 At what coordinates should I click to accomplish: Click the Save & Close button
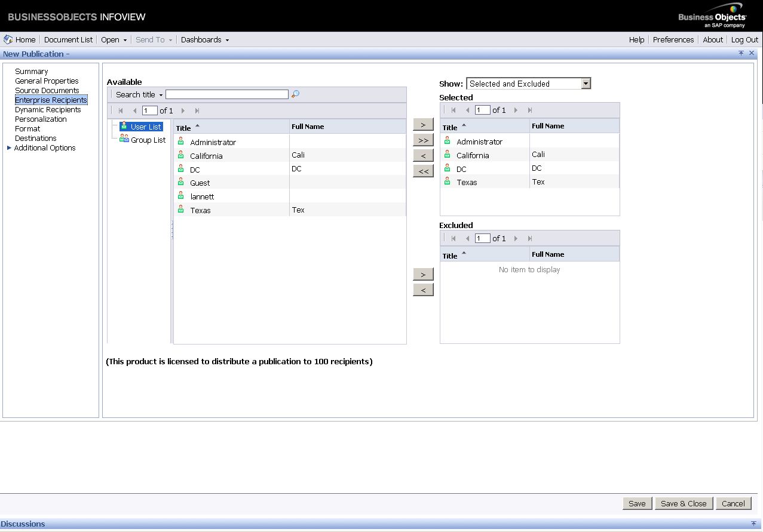684,503
